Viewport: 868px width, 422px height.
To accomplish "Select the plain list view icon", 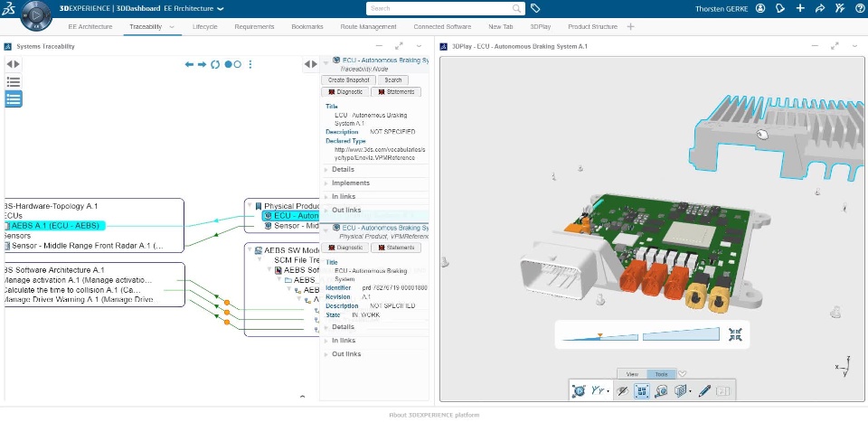I will 14,82.
